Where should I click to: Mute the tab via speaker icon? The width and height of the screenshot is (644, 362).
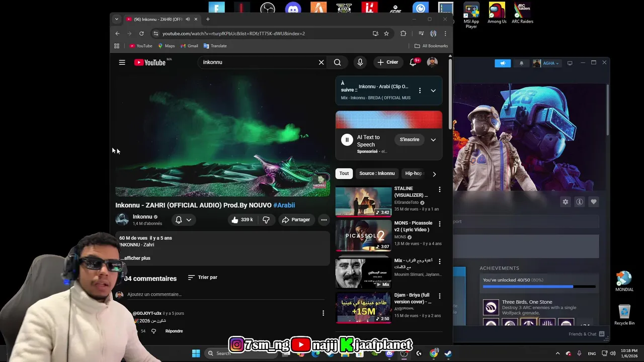tap(188, 19)
